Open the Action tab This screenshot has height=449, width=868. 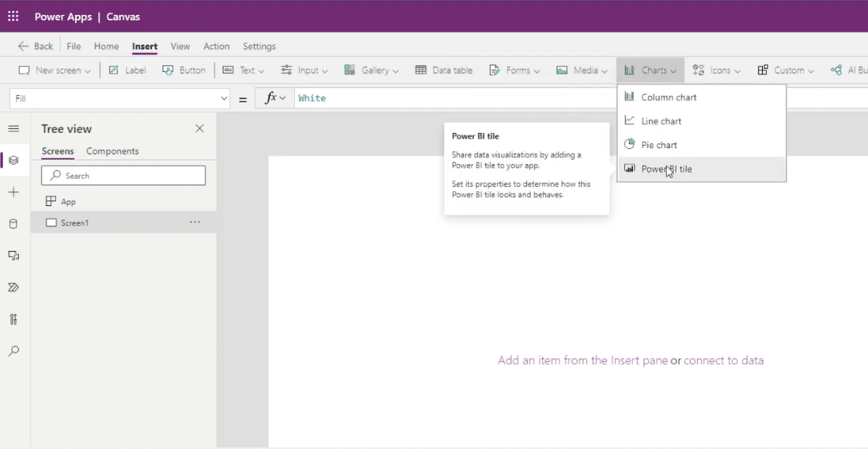217,46
